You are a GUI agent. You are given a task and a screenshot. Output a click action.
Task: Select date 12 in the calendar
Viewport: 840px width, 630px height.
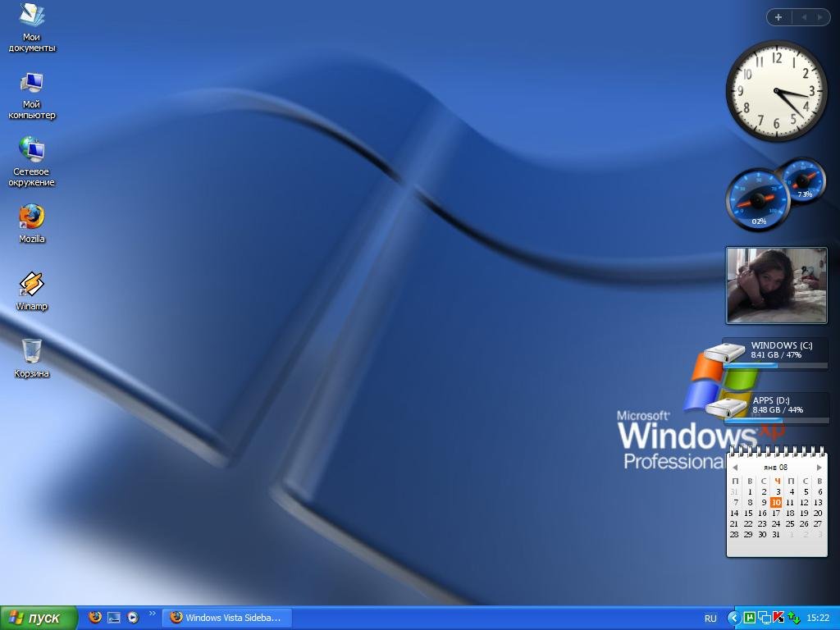pyautogui.click(x=804, y=503)
